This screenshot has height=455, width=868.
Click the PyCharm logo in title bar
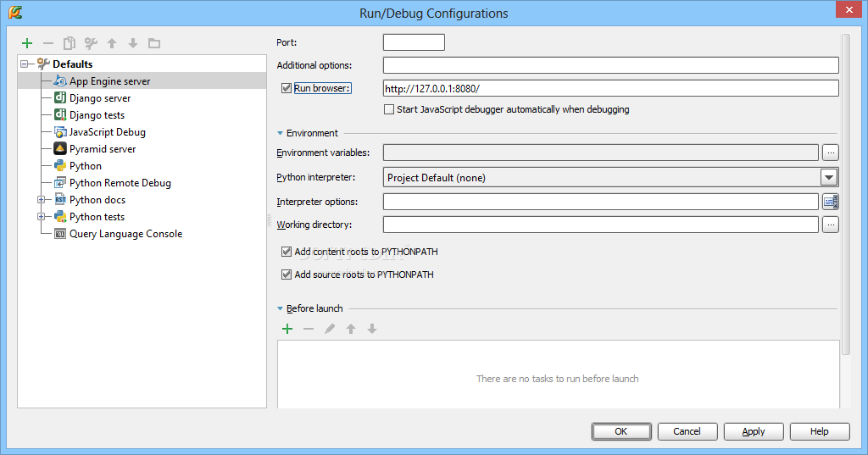[x=15, y=12]
